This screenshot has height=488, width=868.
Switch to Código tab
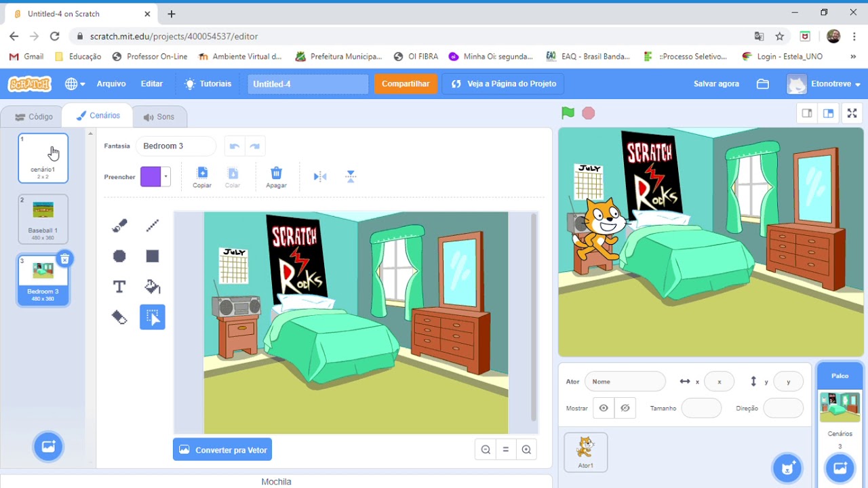click(34, 117)
